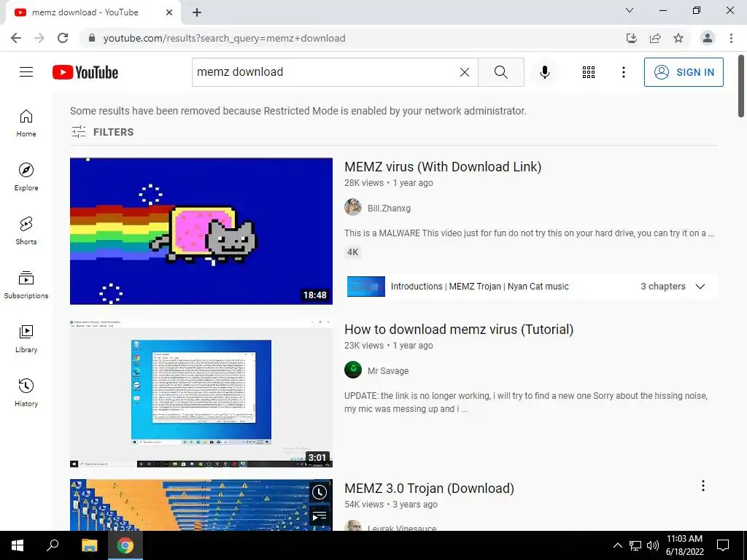Clear the search box with the X icon

click(465, 72)
